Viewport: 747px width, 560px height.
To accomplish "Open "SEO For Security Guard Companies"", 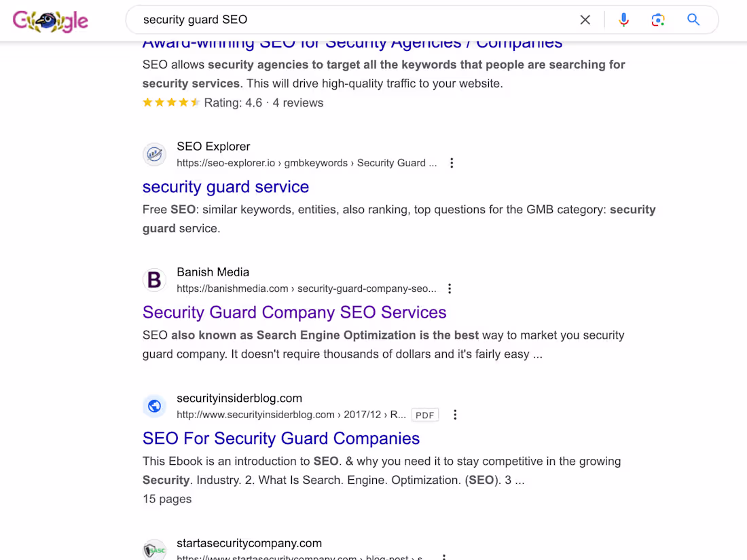I will coord(280,438).
